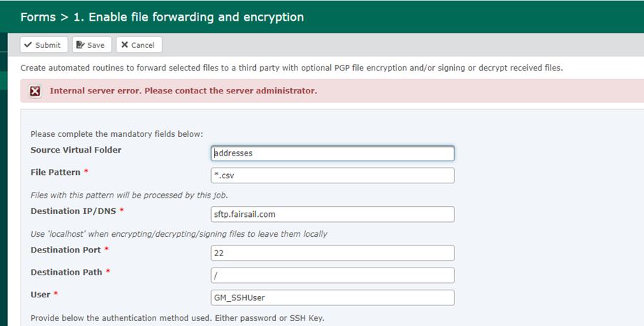644x326 pixels.
Task: Click the highlighted item in left sidebar
Action: [4, 81]
